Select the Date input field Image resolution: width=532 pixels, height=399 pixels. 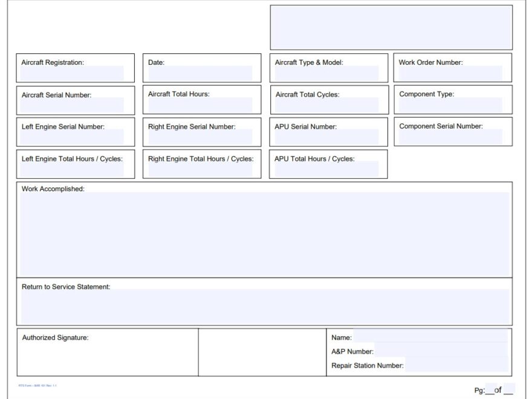(200, 73)
